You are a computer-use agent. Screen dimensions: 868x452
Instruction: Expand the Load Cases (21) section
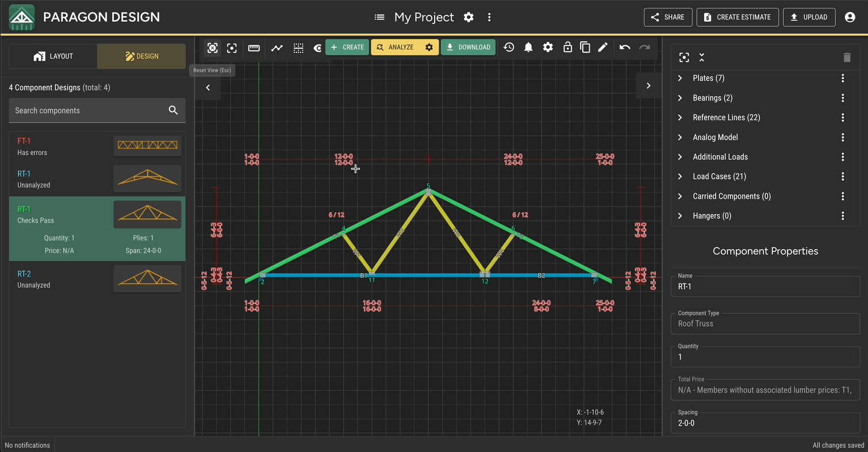point(680,177)
